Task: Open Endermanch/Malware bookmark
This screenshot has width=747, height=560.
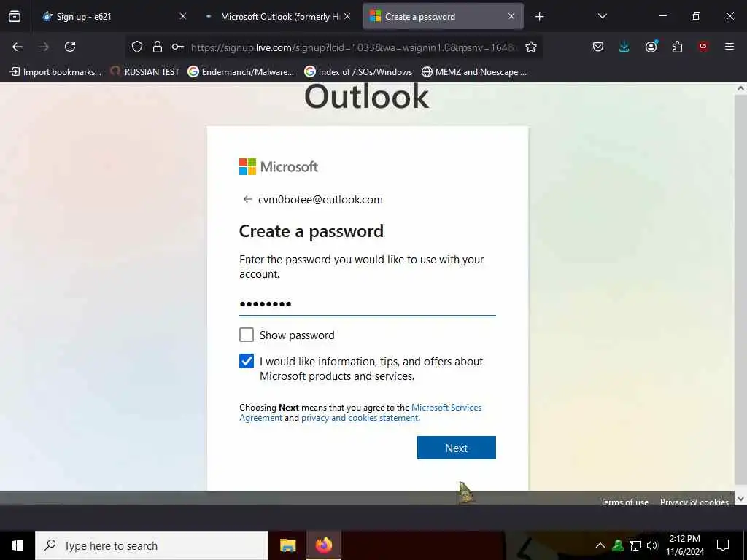Action: (x=241, y=72)
